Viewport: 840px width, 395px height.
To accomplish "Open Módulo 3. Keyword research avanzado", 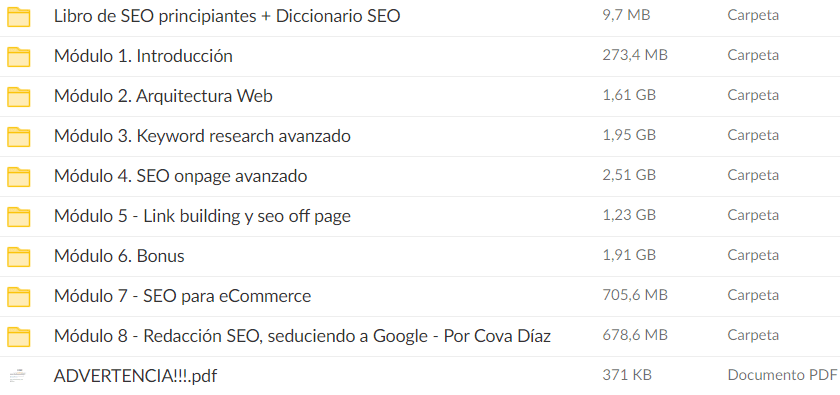I will pos(202,136).
